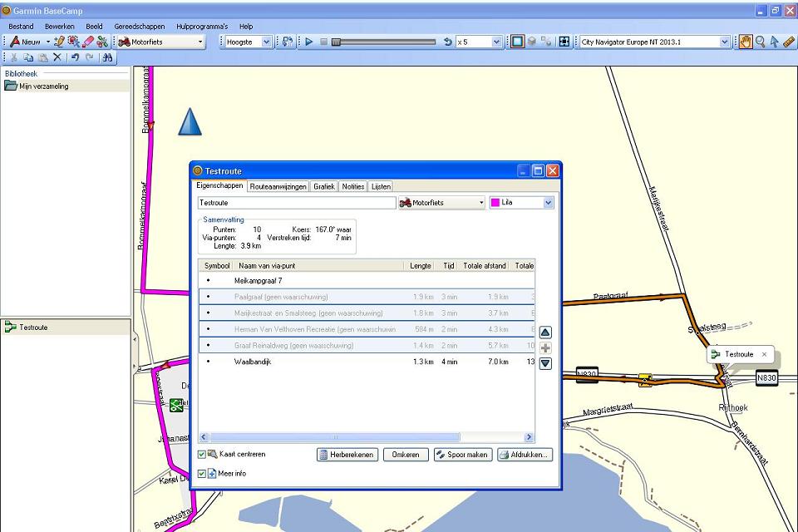
Task: Select the Waalbandijk row in via-point list
Action: coord(367,362)
